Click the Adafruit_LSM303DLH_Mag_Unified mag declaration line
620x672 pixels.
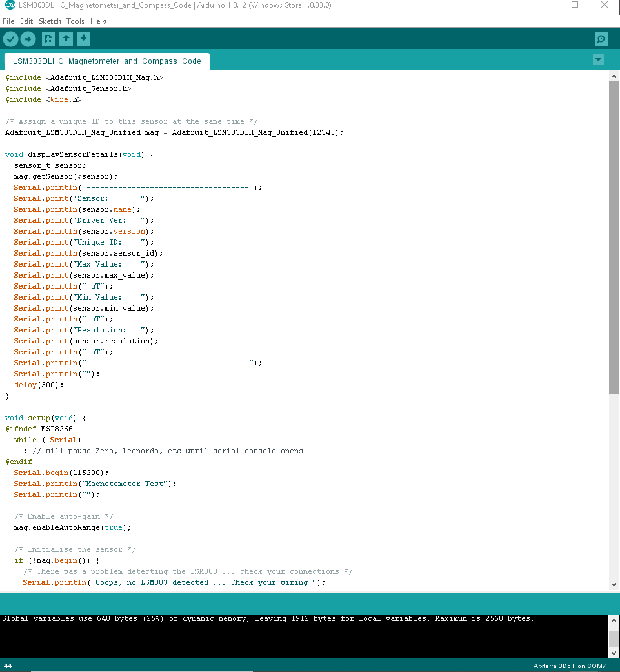(x=174, y=132)
